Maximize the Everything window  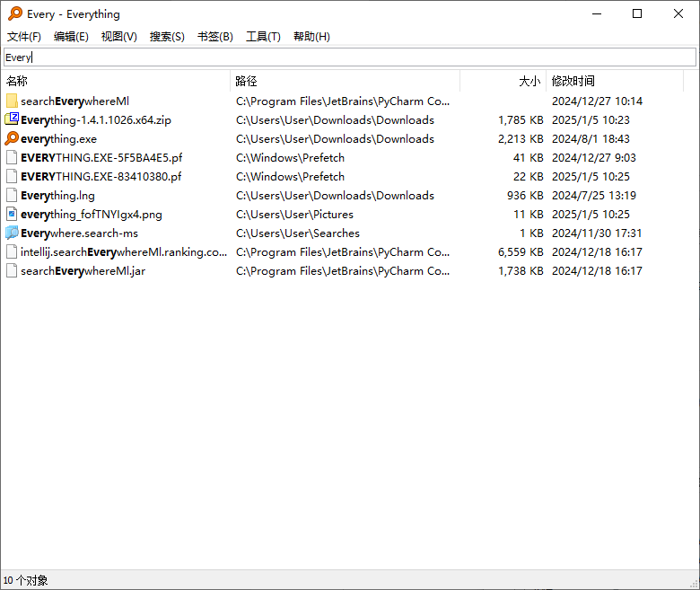click(x=637, y=13)
